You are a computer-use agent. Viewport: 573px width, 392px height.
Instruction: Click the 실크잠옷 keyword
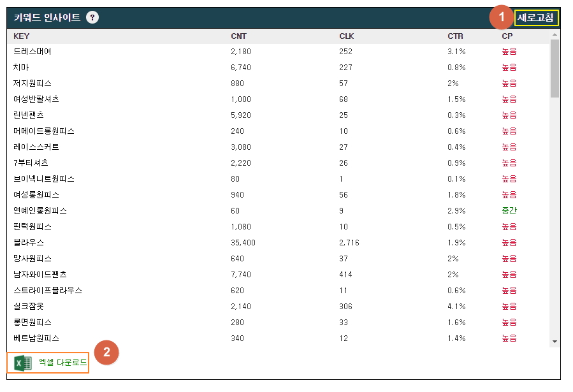coord(29,307)
